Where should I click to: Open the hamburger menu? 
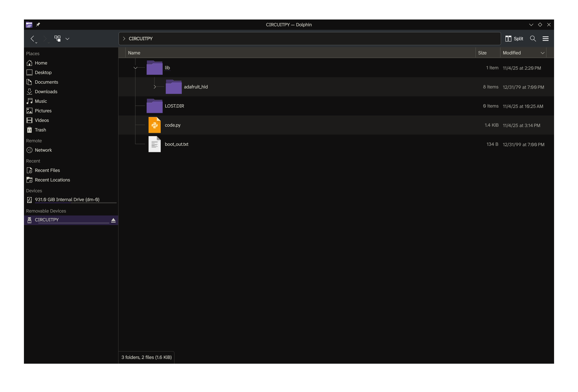545,38
